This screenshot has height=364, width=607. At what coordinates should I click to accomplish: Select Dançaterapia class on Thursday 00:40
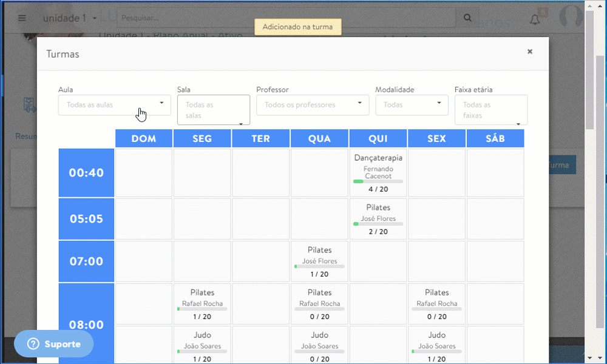[378, 172]
